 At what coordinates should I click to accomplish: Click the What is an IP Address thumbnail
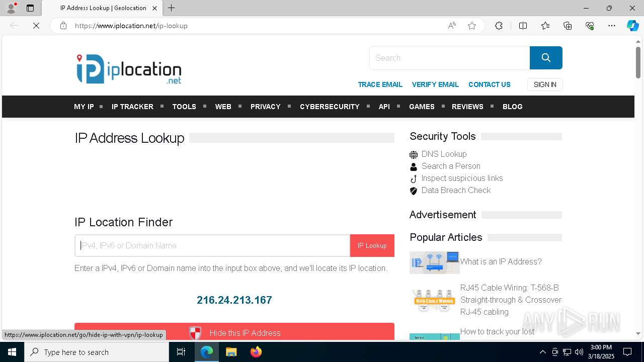[435, 262]
